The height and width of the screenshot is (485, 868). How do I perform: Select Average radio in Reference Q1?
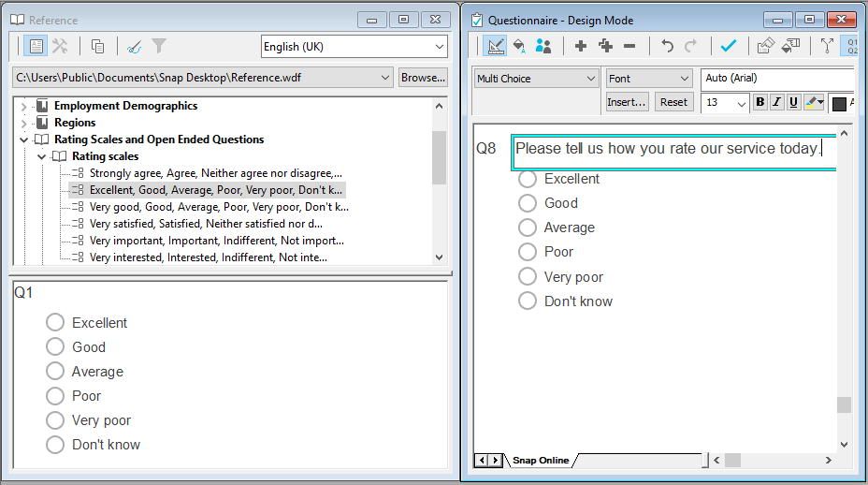55,371
